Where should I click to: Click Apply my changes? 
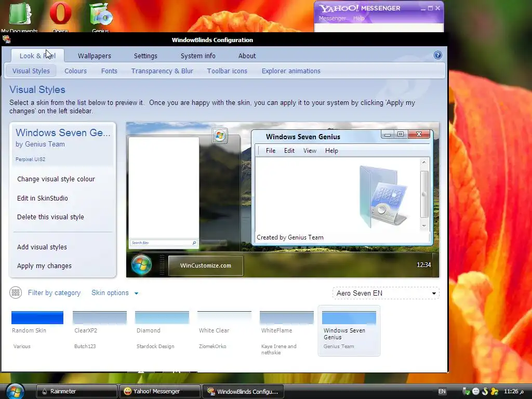[x=45, y=265]
